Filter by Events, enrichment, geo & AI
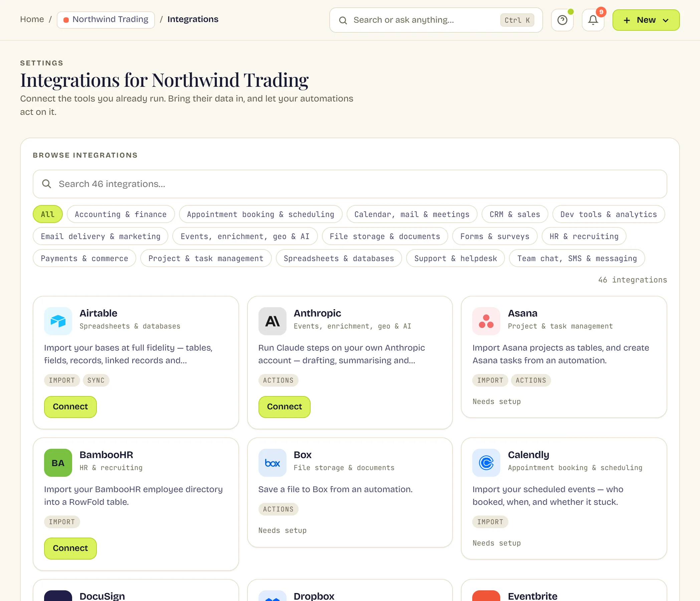The image size is (700, 601). (x=245, y=236)
